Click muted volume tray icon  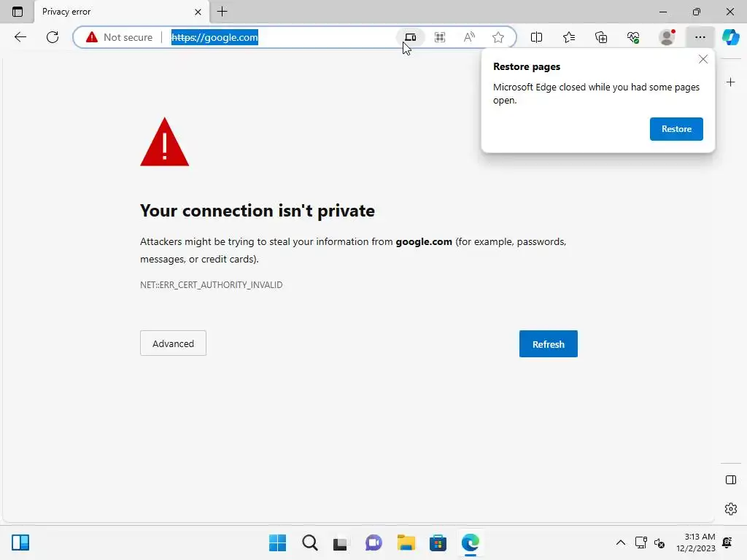[x=659, y=542]
